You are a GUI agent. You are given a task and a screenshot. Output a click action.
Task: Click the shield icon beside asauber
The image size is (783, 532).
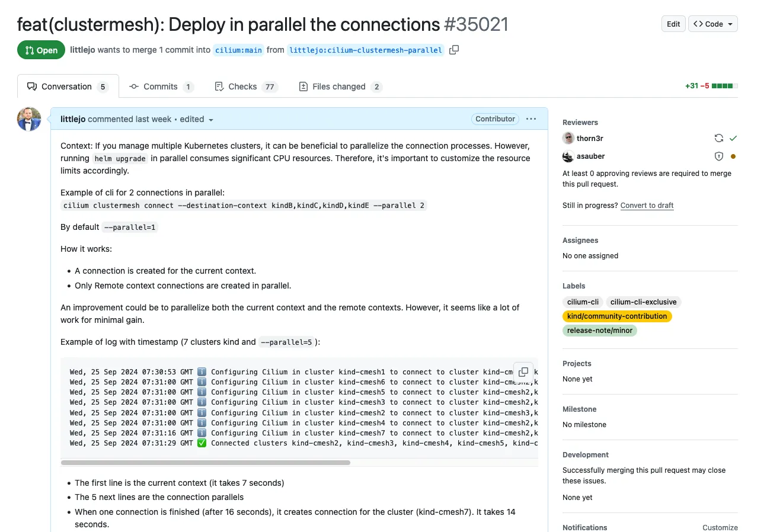718,156
